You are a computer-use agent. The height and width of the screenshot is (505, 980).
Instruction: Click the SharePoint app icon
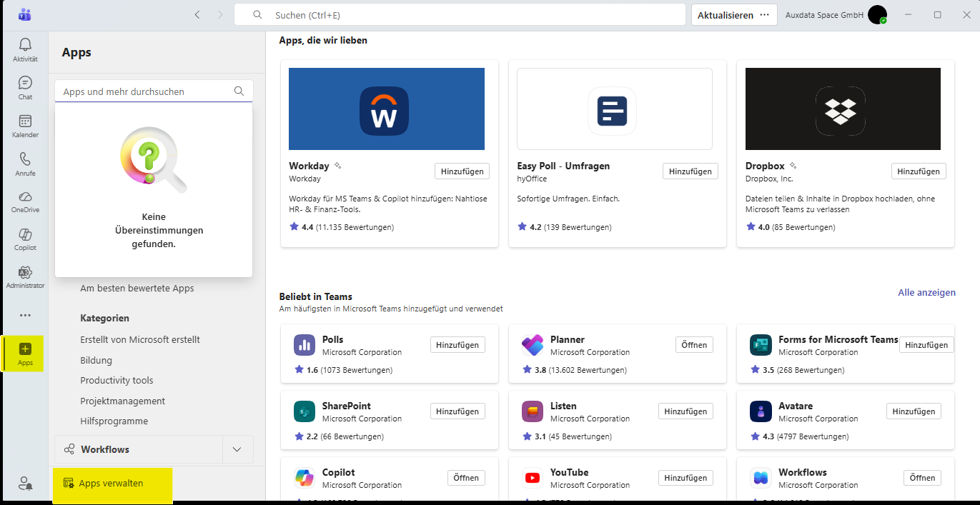tap(305, 411)
